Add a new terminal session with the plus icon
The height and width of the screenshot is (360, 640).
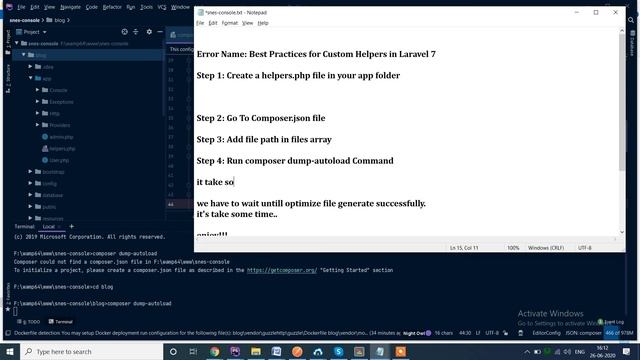71,226
